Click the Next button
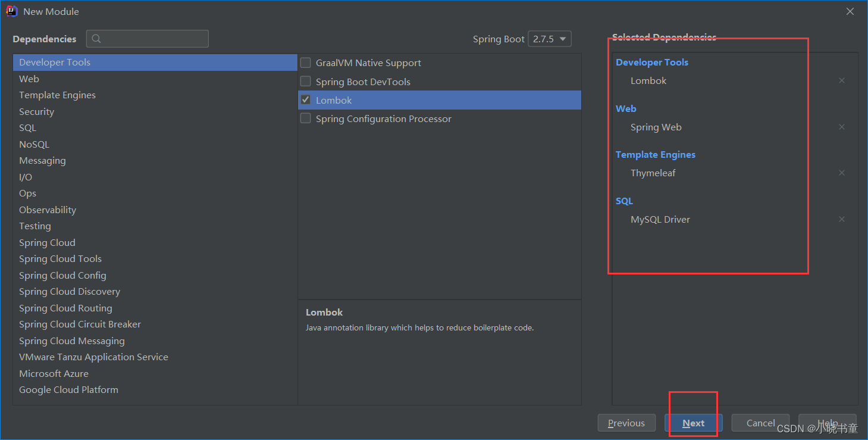 click(x=694, y=423)
